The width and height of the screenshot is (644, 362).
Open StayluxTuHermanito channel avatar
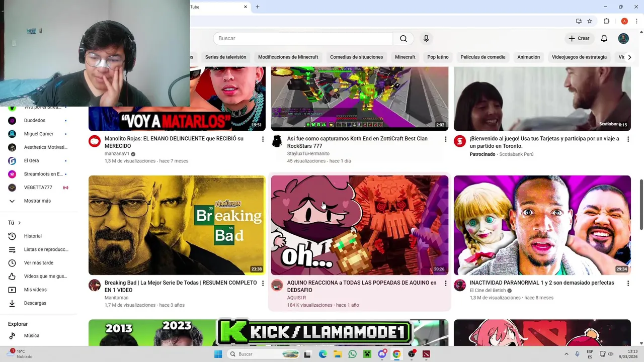pyautogui.click(x=277, y=141)
